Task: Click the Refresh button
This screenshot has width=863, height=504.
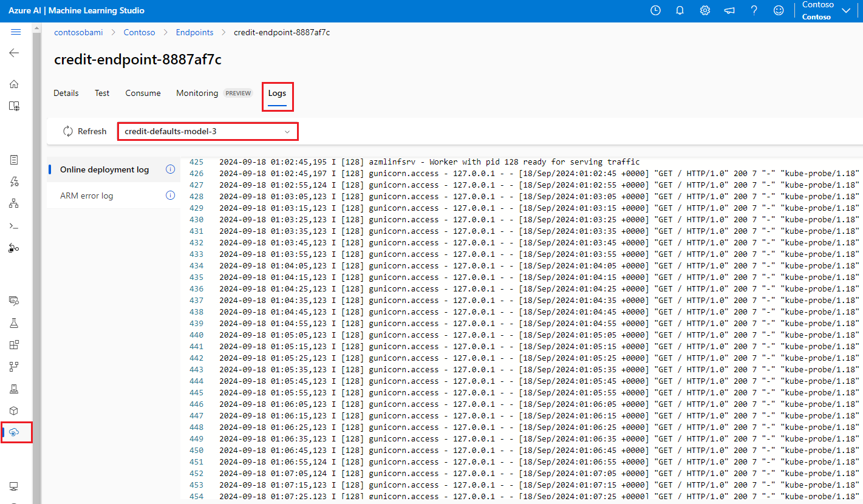Action: pyautogui.click(x=84, y=131)
